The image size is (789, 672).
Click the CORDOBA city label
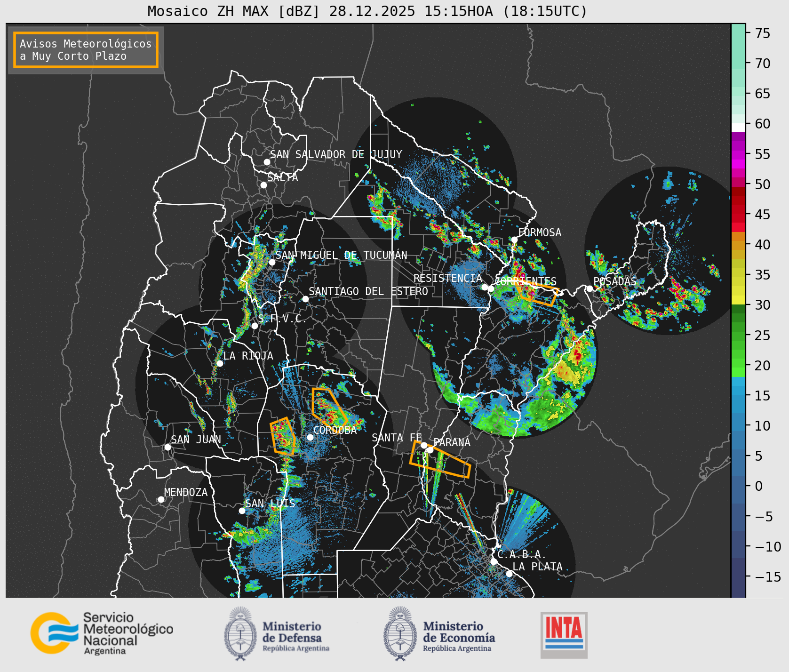335,430
